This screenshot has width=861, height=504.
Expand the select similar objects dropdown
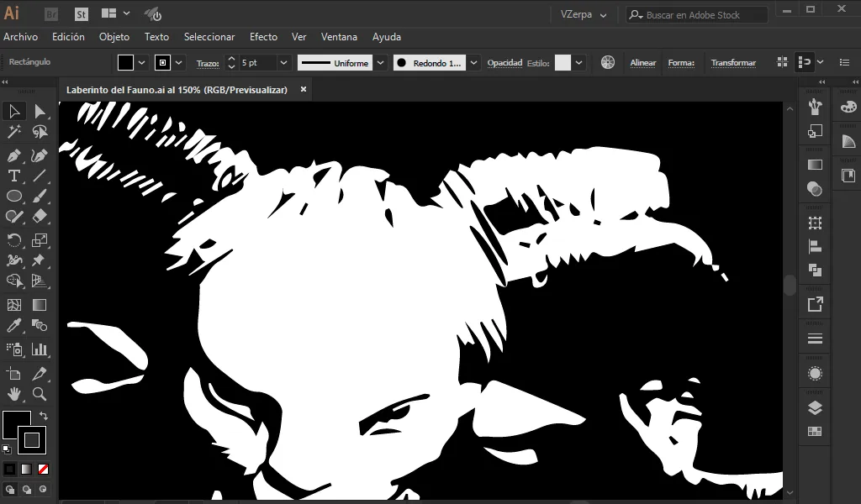[821, 62]
